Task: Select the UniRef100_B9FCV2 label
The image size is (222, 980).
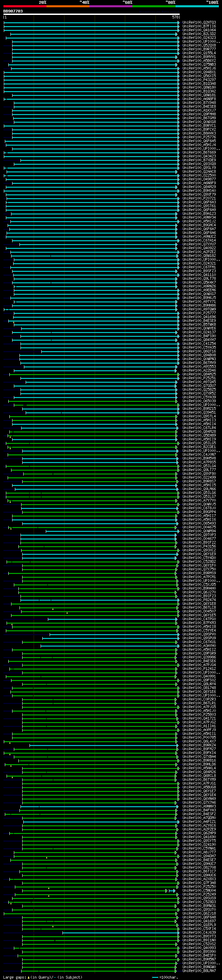Action: tap(199, 129)
